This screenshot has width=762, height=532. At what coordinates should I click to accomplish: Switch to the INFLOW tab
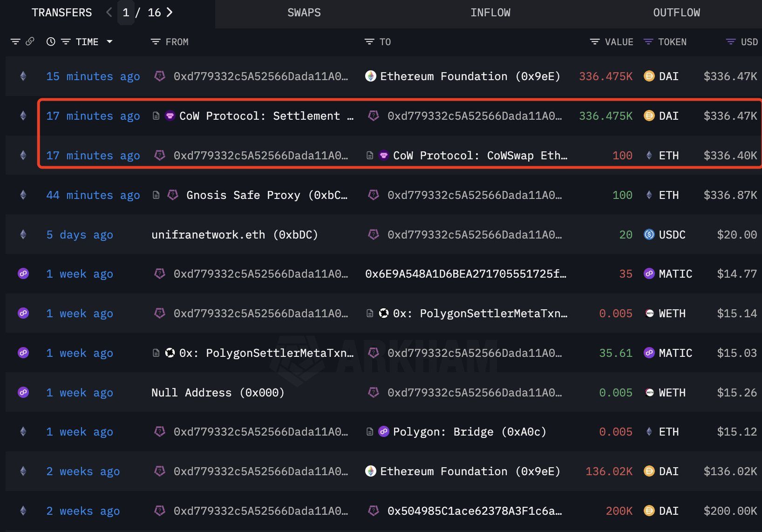tap(490, 13)
